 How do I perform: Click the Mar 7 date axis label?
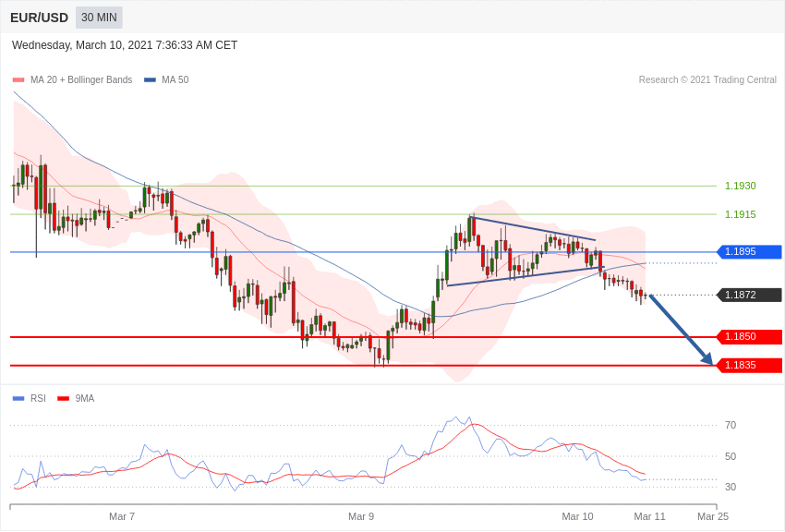(122, 516)
